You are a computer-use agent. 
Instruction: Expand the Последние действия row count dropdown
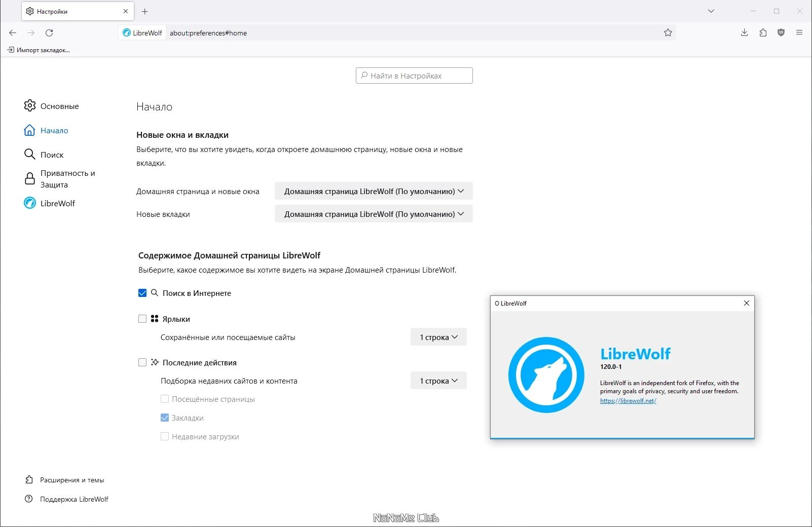point(438,381)
